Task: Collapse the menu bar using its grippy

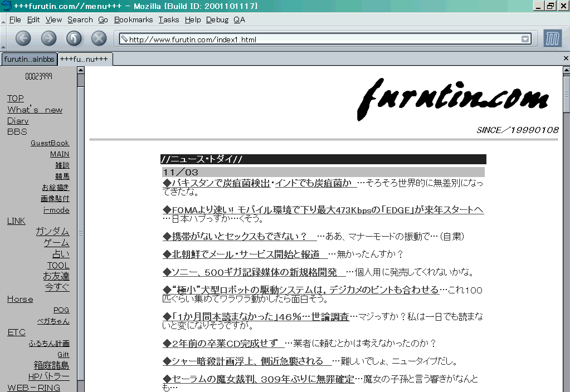Action: pyautogui.click(x=3, y=20)
